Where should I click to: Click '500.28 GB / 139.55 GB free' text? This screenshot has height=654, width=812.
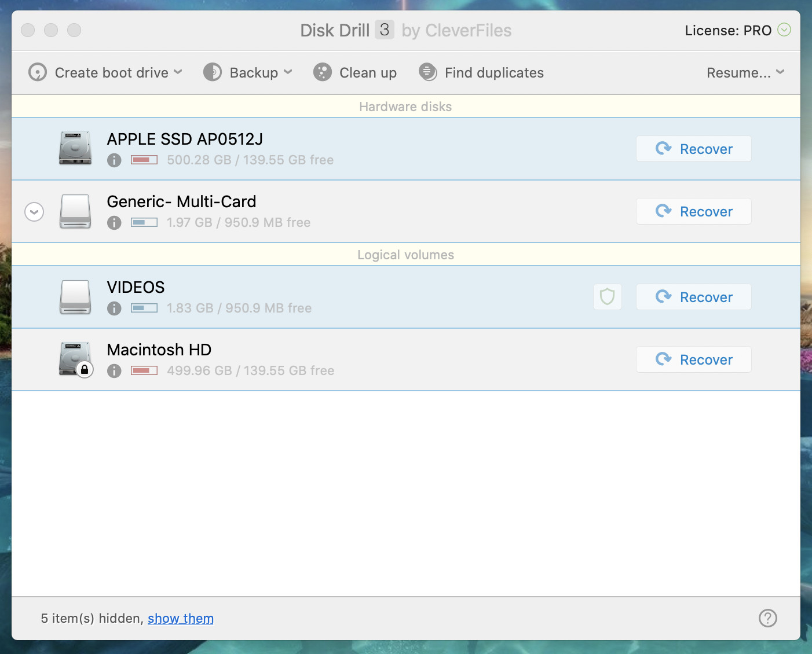250,160
